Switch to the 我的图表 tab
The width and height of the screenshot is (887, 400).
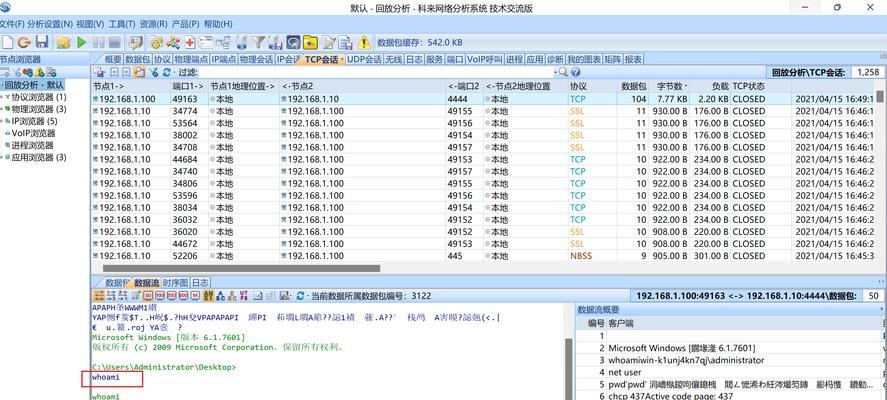click(x=584, y=59)
